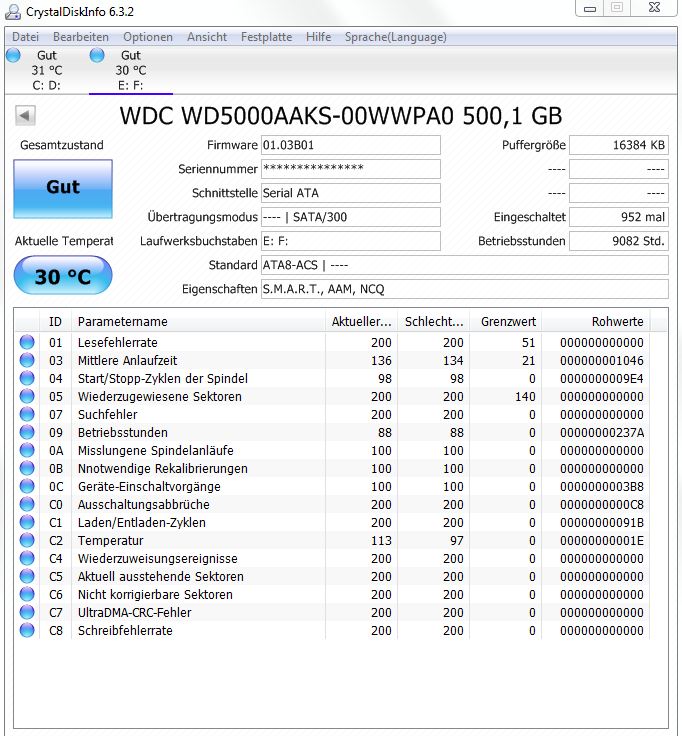Click the ID column header
The image size is (682, 736).
click(55, 322)
